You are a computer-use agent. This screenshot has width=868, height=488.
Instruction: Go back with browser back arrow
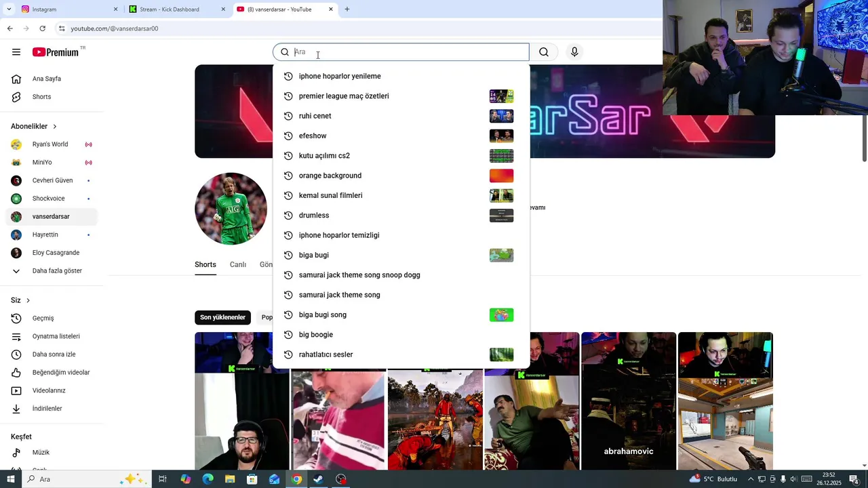[9, 28]
